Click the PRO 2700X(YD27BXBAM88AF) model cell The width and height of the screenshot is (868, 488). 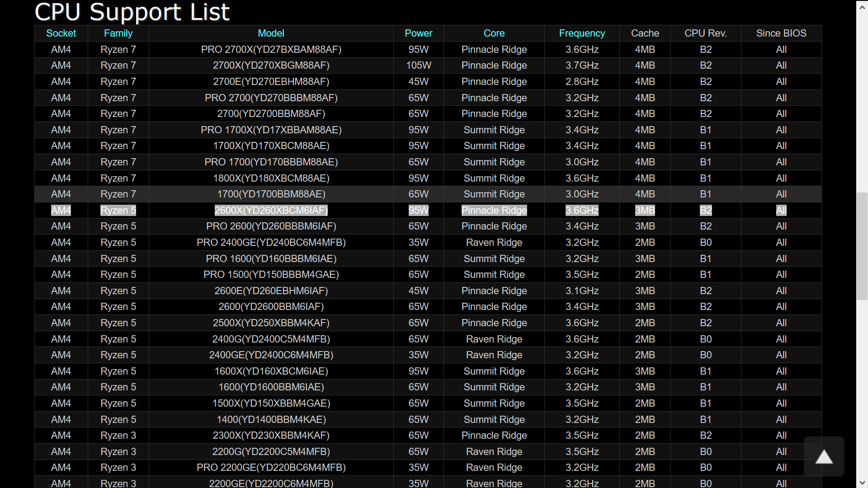click(x=271, y=50)
